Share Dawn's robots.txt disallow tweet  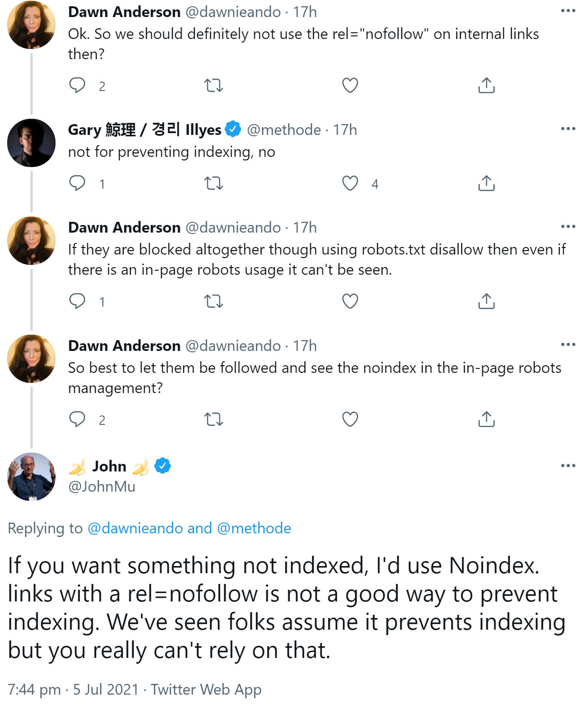coord(486,301)
